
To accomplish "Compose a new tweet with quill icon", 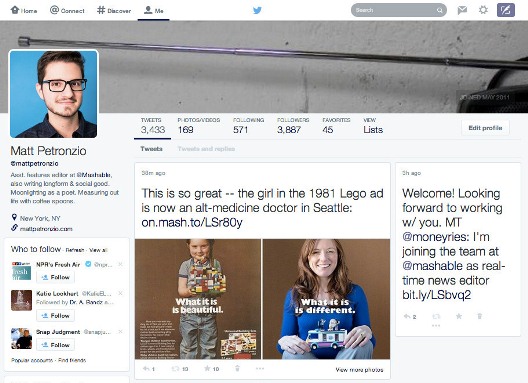I will click(506, 10).
